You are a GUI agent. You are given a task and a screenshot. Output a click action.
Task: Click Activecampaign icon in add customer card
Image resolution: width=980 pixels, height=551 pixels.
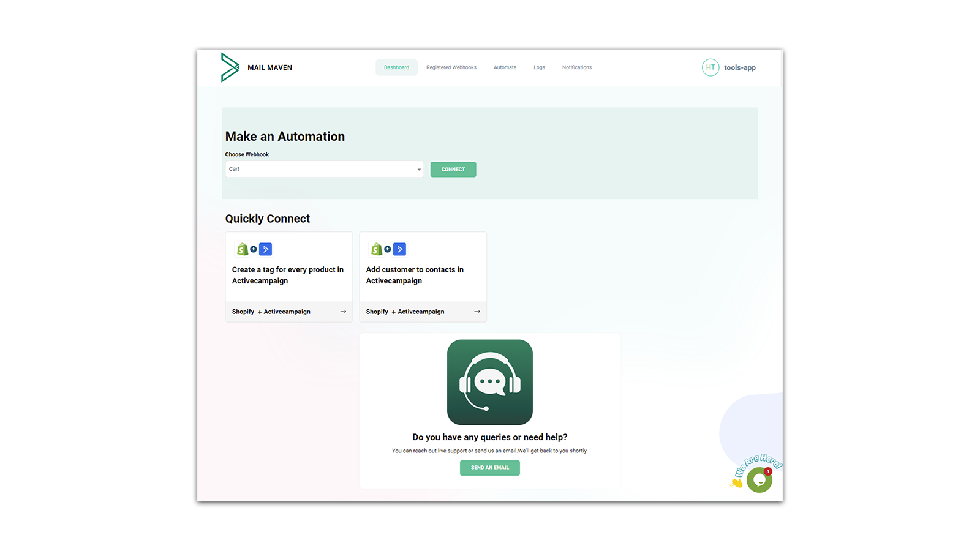399,249
